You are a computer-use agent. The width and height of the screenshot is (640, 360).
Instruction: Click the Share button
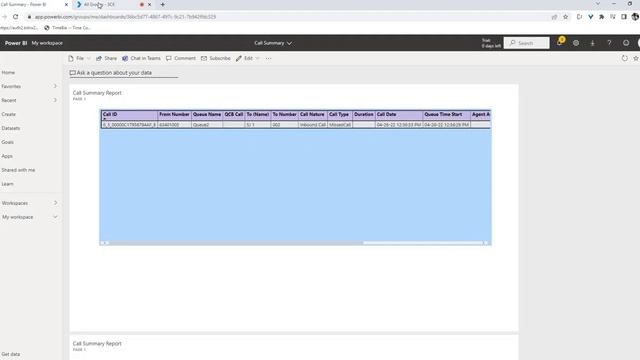point(106,58)
